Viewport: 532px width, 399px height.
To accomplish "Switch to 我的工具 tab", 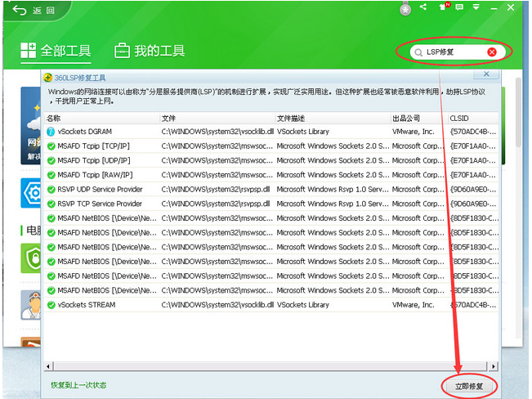I will click(x=150, y=51).
